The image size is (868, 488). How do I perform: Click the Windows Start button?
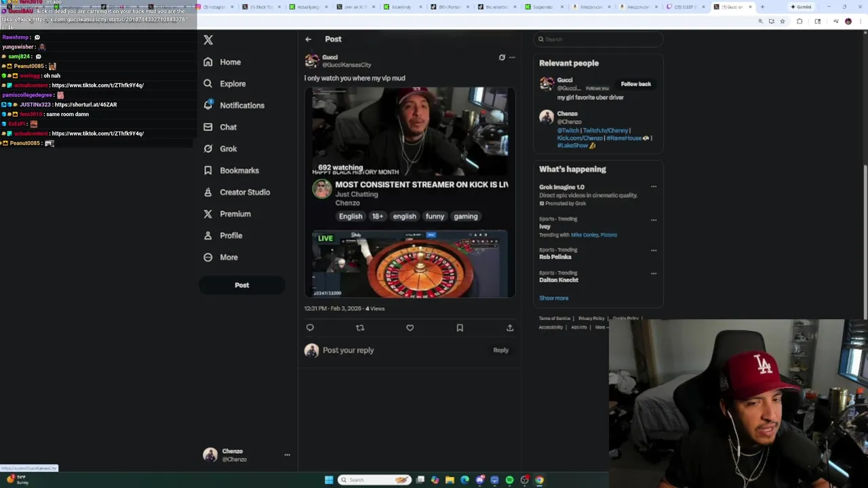pyautogui.click(x=329, y=480)
